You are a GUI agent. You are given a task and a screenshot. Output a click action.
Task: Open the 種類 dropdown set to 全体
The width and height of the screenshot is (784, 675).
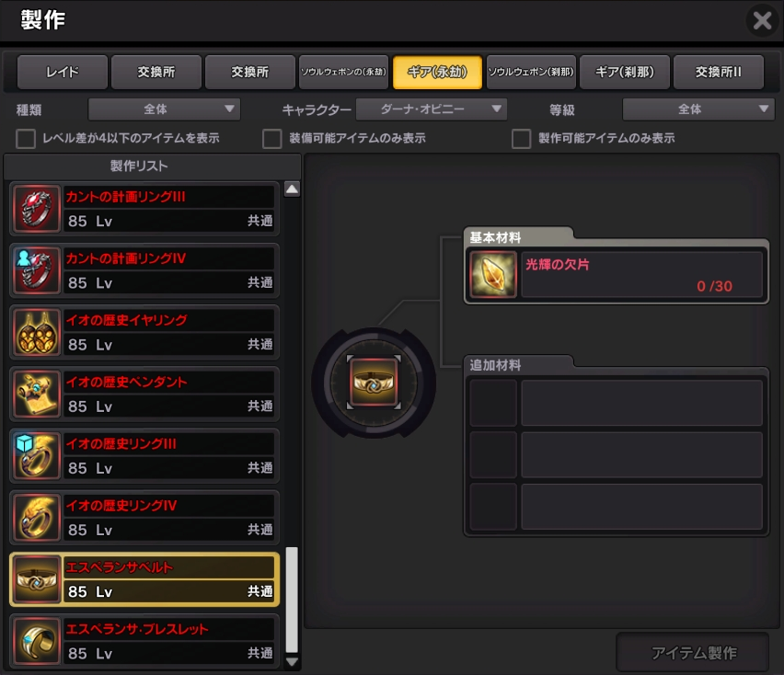164,109
